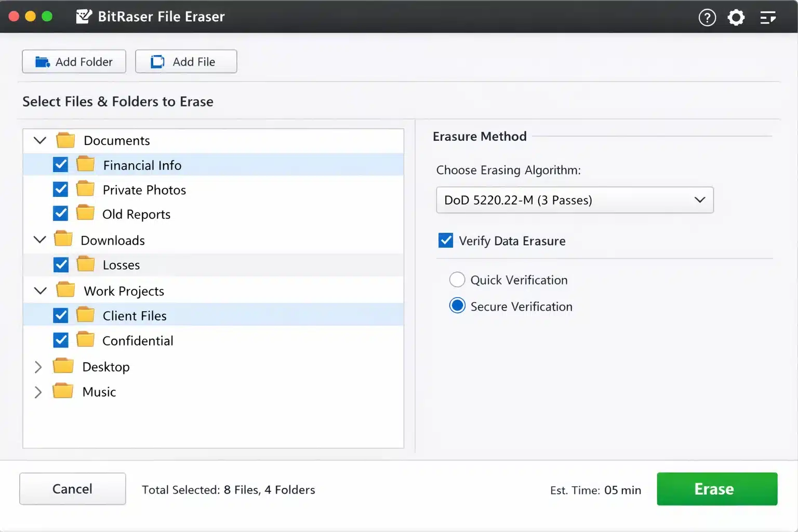Open the erasing algorithm dropdown

pos(575,200)
